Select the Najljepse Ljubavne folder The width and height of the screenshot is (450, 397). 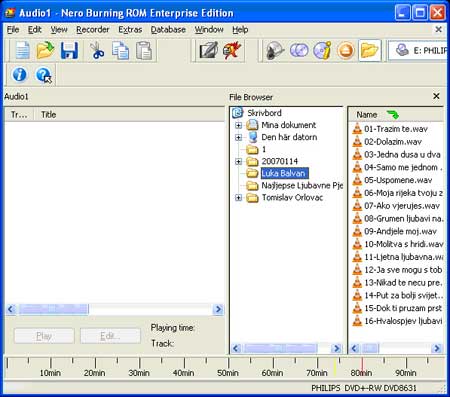click(x=302, y=185)
